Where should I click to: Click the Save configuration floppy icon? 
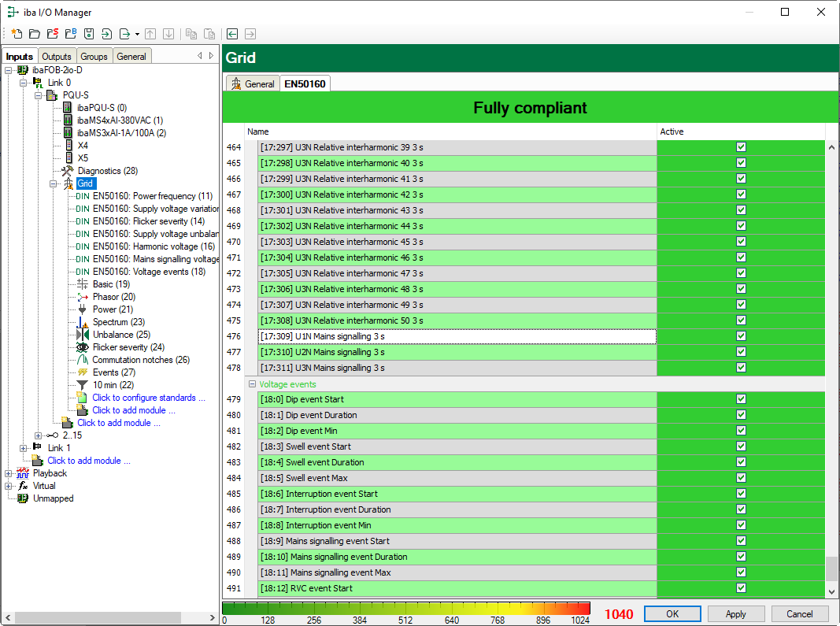[x=89, y=34]
